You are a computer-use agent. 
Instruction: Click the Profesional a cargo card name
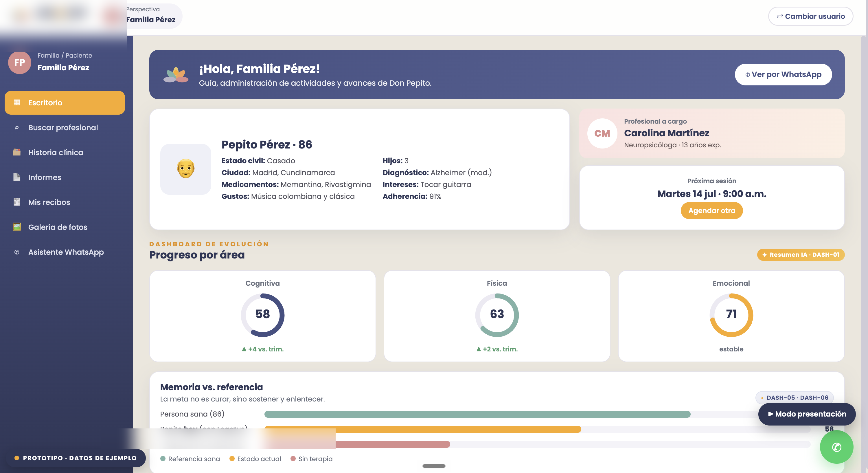[x=667, y=133]
